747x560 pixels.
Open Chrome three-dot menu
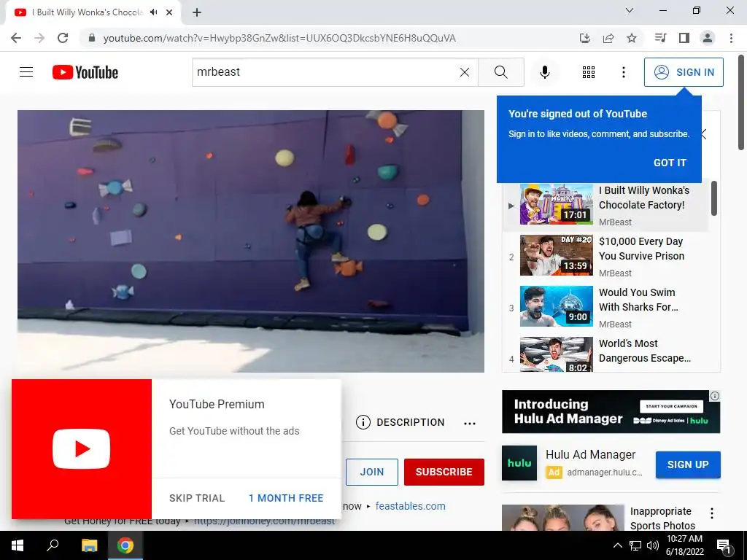click(x=731, y=38)
